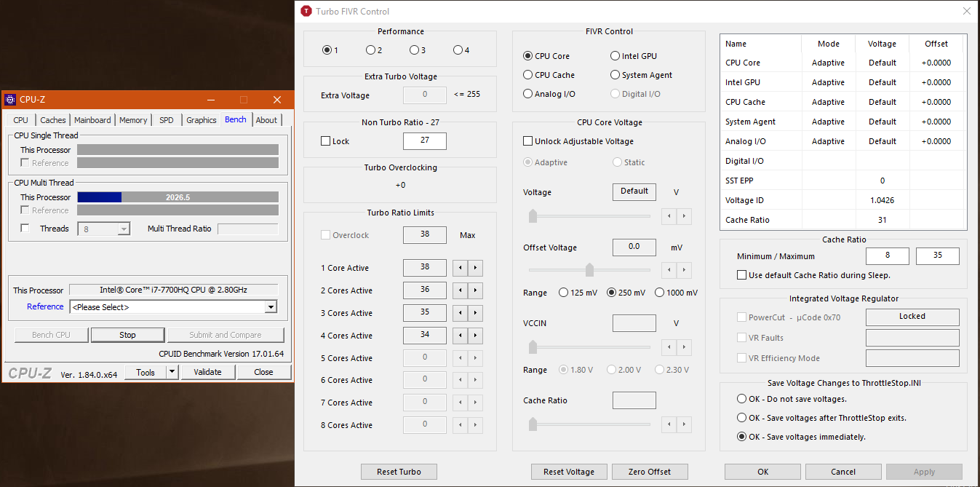Image resolution: width=980 pixels, height=487 pixels.
Task: Click decrease arrow for 2 Cores Active
Action: (x=460, y=290)
